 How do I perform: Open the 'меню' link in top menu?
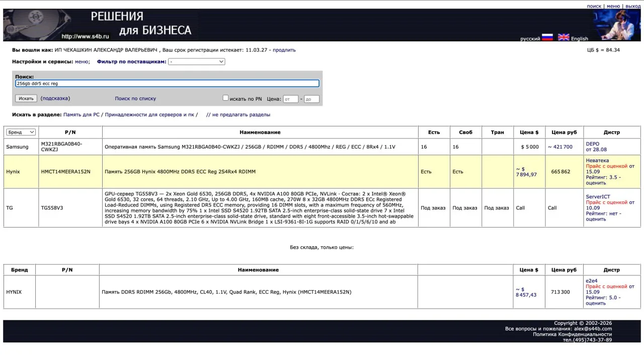(613, 6)
